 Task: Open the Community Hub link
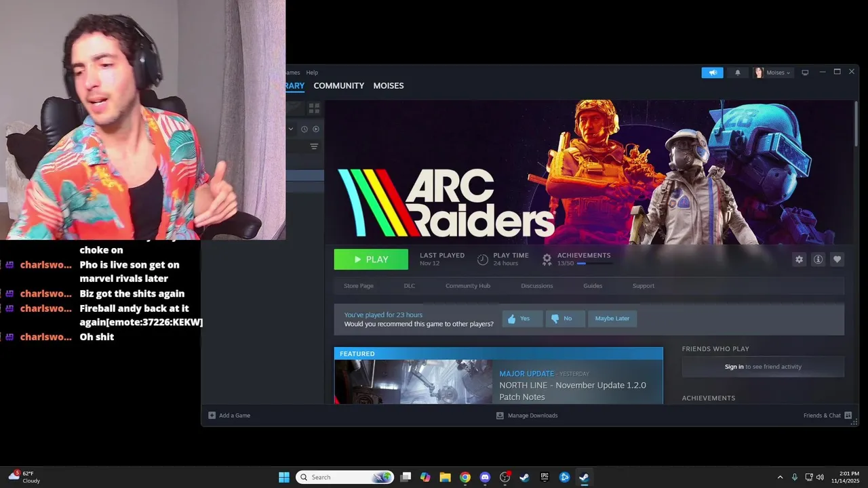click(x=468, y=286)
